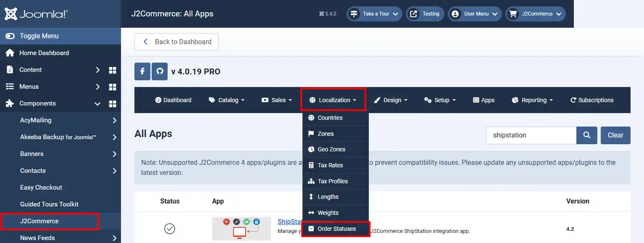
Task: Click the Components sidebar item
Action: click(x=37, y=103)
